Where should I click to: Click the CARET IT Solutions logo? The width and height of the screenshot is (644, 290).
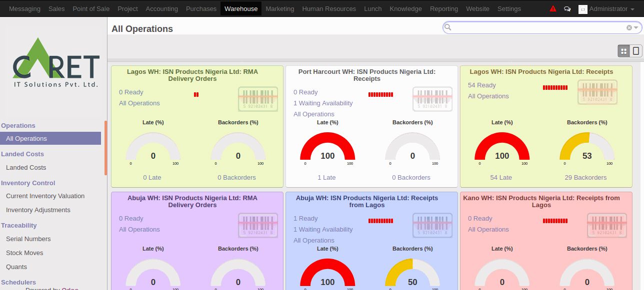pyautogui.click(x=55, y=63)
